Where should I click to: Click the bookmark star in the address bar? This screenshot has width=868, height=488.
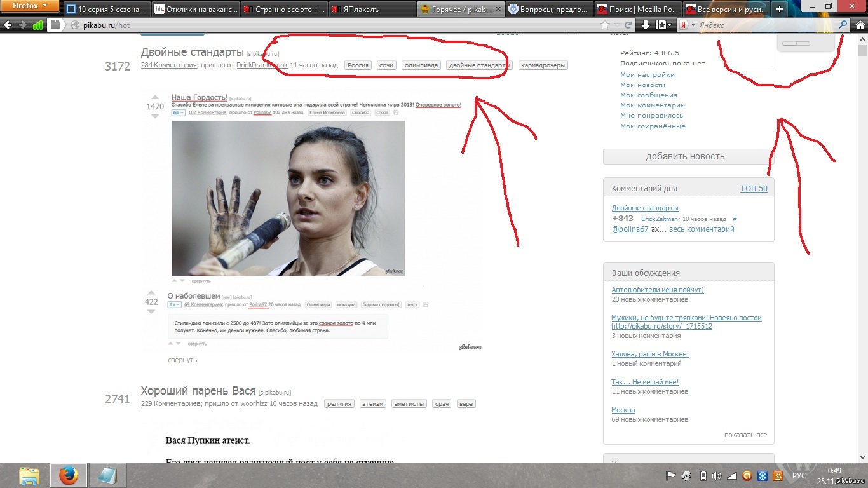[605, 25]
